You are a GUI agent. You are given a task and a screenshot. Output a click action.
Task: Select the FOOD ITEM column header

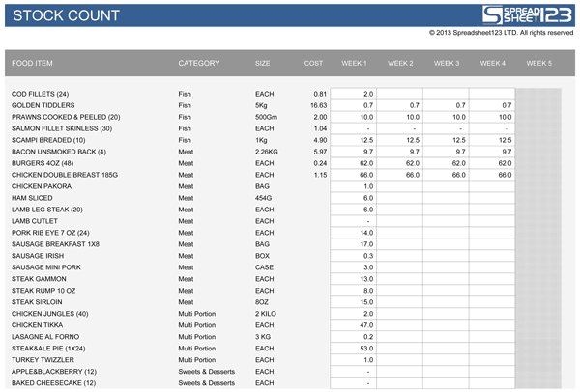pos(32,63)
